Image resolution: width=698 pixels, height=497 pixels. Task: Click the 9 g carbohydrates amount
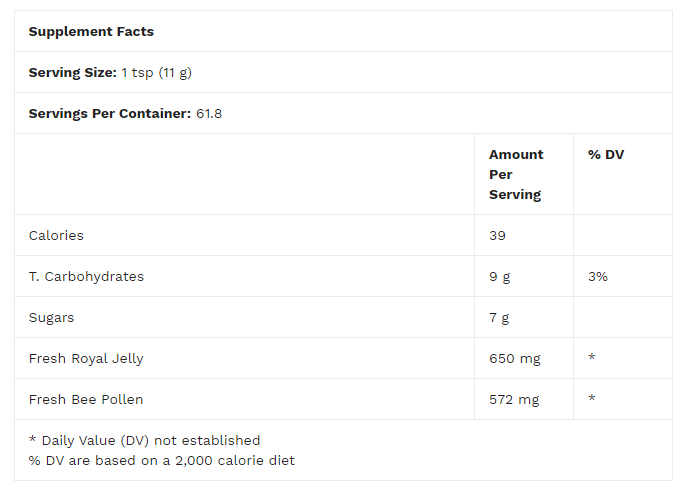pos(499,277)
